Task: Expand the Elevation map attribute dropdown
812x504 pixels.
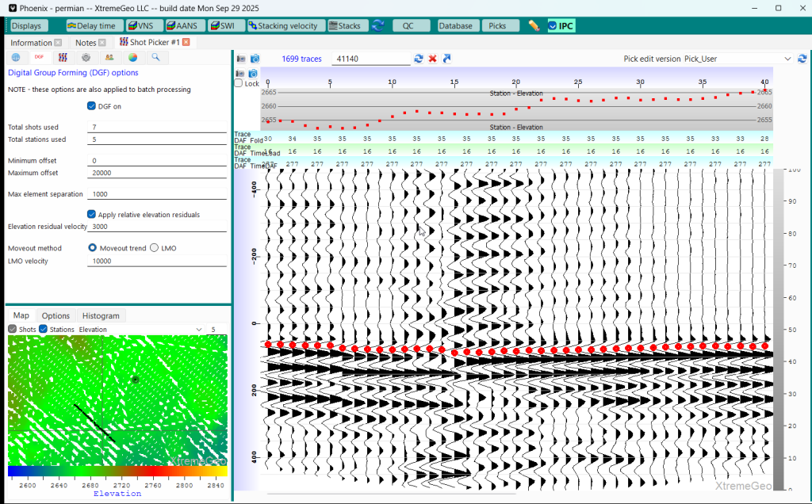Action: point(201,329)
